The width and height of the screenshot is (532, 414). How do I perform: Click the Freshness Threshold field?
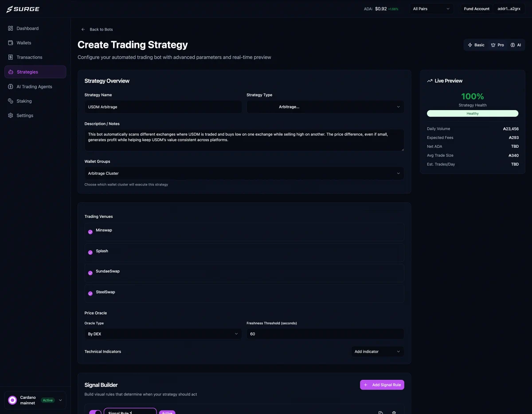coord(325,334)
